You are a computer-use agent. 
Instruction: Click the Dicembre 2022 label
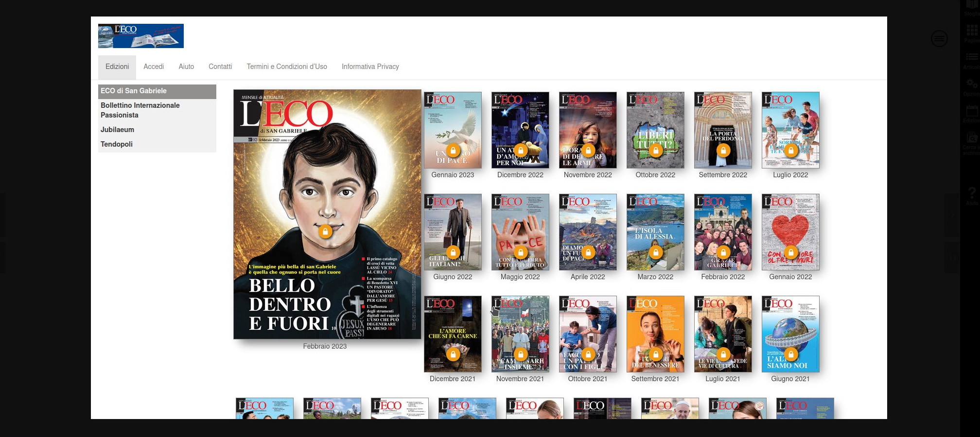point(520,175)
